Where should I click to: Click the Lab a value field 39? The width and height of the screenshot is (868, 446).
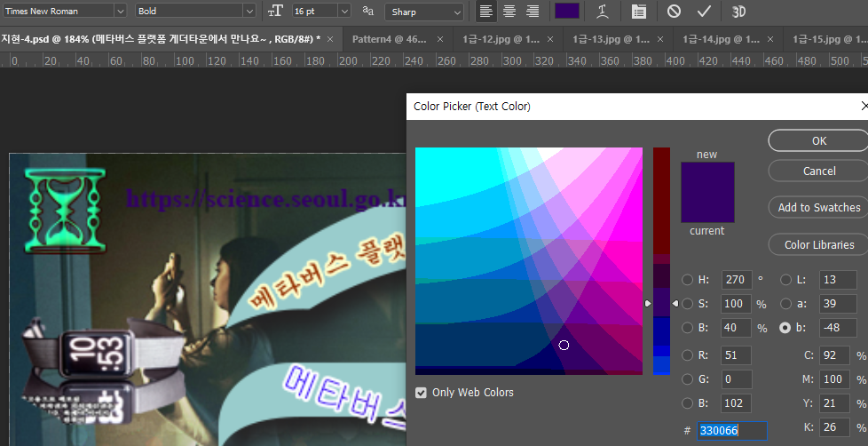(x=838, y=304)
